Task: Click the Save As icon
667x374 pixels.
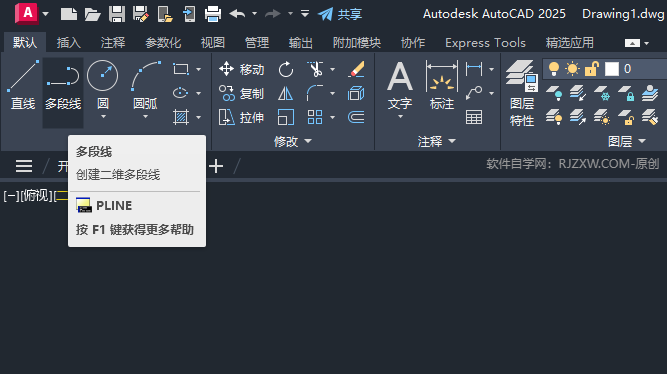Action: 140,14
